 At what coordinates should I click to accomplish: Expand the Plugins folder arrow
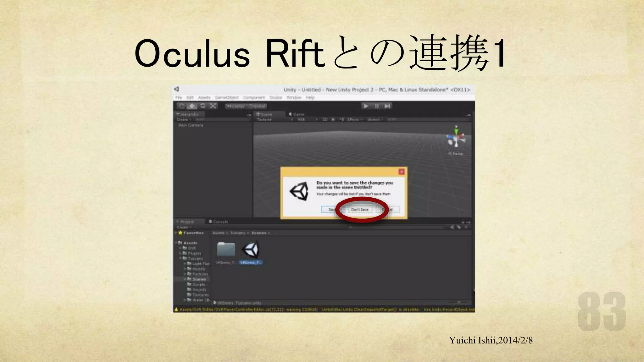tap(180, 253)
